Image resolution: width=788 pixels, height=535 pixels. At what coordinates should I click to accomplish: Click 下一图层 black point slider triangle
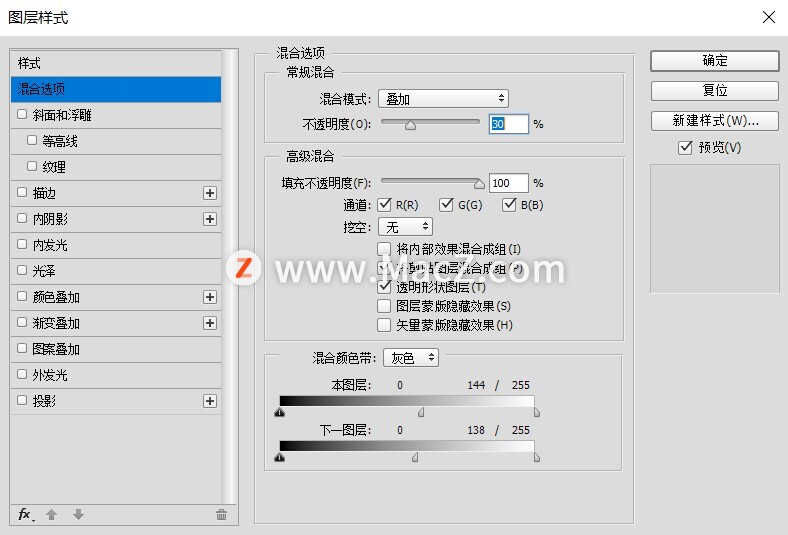click(x=280, y=458)
